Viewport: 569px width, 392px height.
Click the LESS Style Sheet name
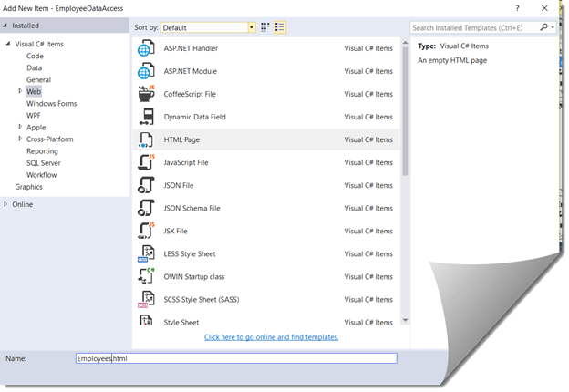pos(190,253)
